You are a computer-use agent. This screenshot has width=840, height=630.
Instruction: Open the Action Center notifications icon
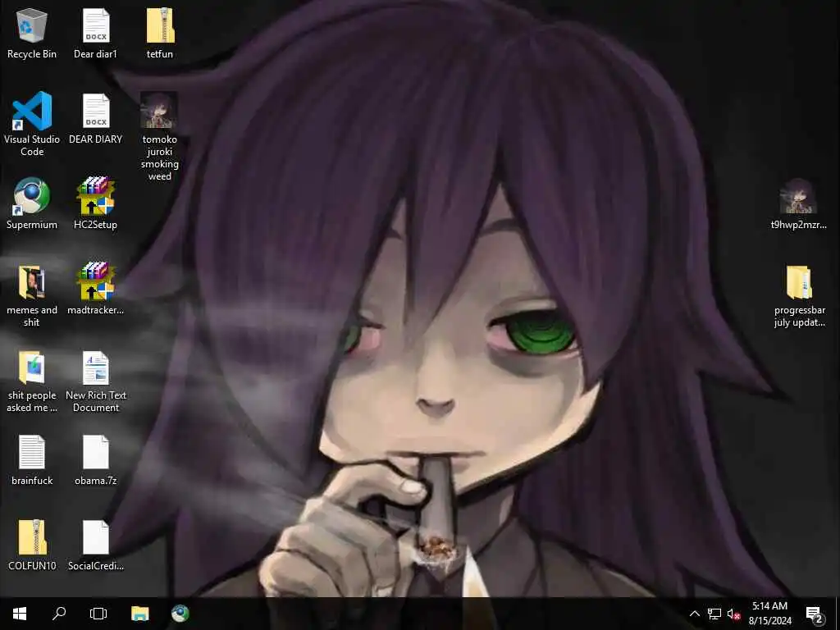point(815,614)
